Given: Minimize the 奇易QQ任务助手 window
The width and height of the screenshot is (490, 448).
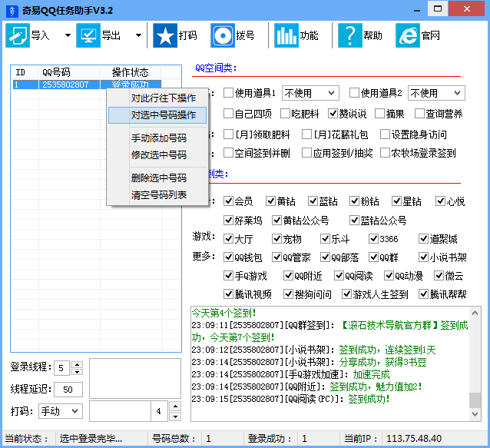Looking at the screenshot, I should [417, 10].
